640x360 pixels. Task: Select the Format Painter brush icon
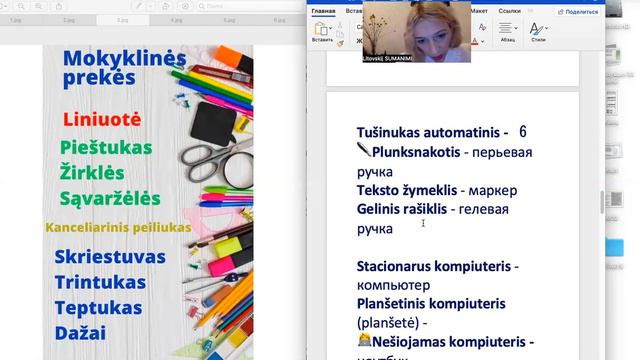pyautogui.click(x=340, y=43)
